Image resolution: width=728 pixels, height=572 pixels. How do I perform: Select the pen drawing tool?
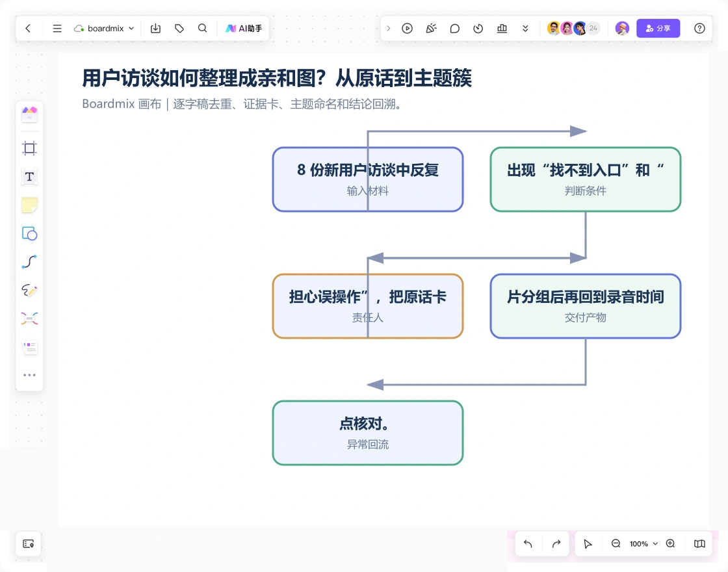29,290
